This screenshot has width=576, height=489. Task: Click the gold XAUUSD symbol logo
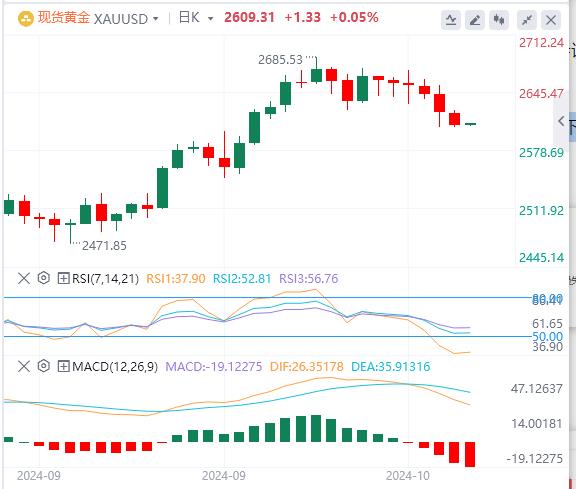[26, 19]
